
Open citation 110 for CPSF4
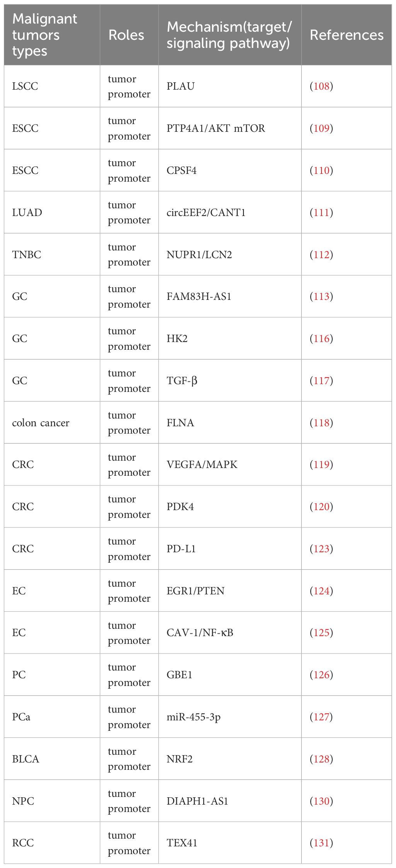(x=321, y=170)
